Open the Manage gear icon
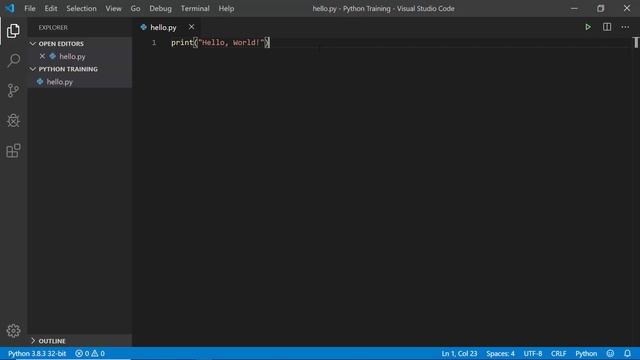Screen dimensions: 640x360 tap(13, 331)
